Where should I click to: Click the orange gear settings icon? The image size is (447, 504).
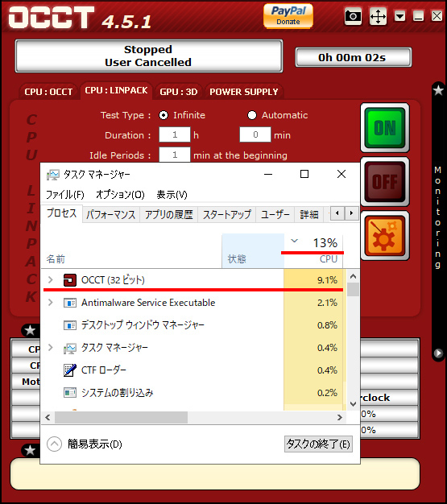tap(385, 236)
